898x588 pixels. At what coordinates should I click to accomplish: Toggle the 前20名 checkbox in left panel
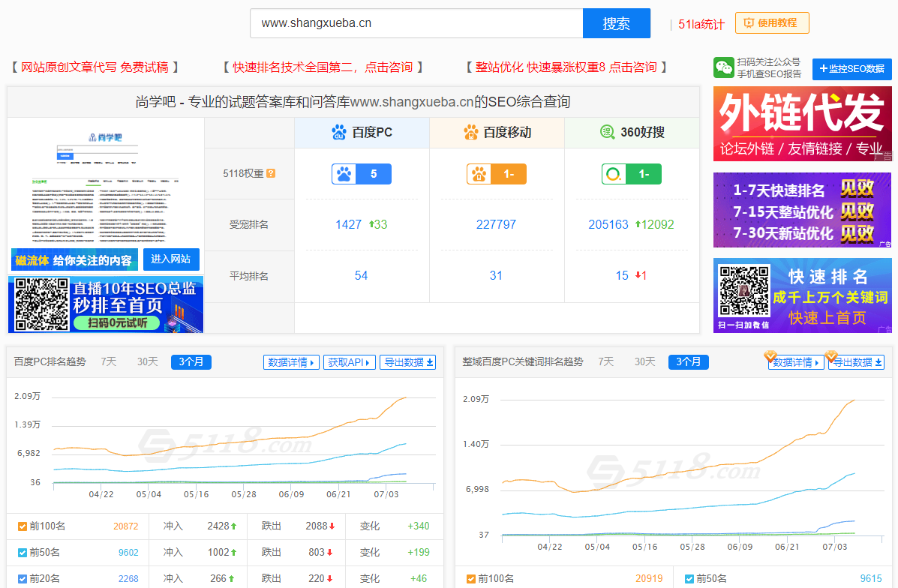23,579
